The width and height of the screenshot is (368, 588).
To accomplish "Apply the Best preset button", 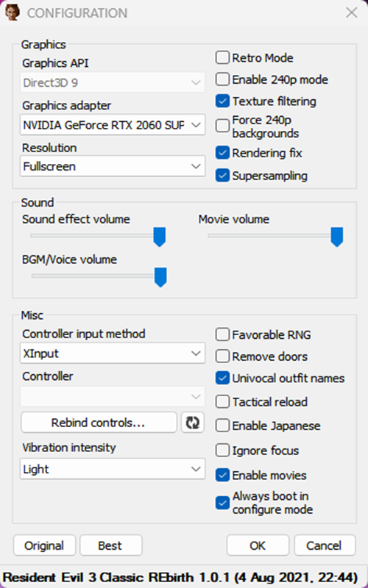I will coord(111,545).
